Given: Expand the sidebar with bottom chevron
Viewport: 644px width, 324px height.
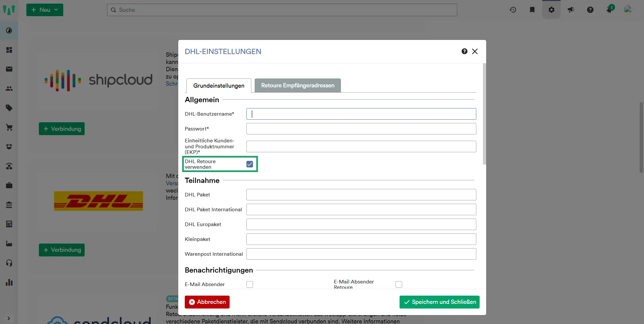Looking at the screenshot, I should (9, 318).
